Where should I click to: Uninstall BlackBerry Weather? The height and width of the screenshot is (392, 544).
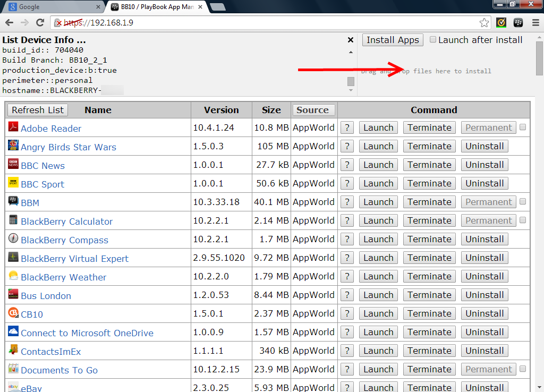coord(484,277)
